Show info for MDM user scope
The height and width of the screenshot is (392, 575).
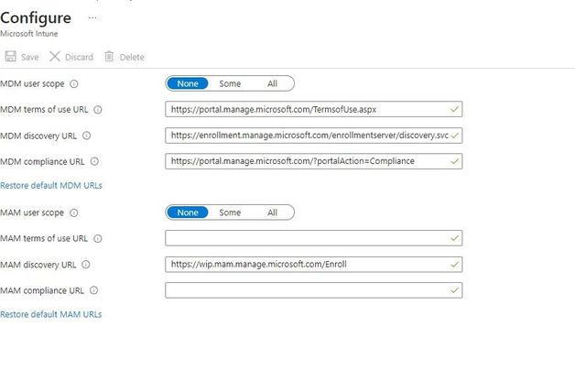(x=74, y=84)
